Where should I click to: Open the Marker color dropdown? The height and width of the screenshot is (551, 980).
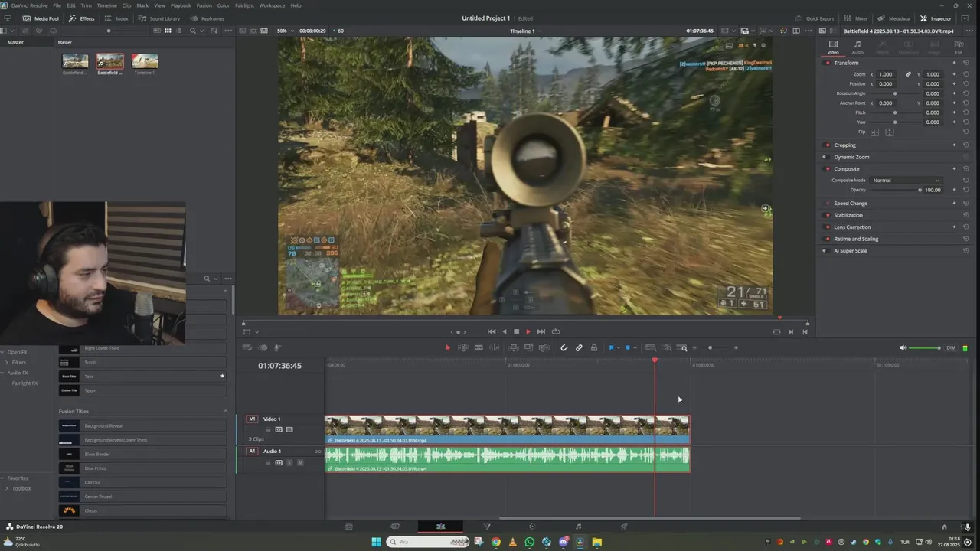pos(635,348)
